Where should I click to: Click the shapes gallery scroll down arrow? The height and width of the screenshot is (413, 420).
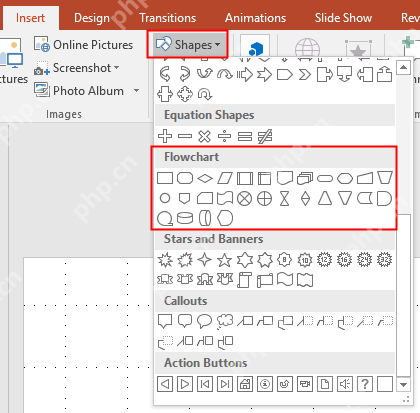click(x=403, y=385)
